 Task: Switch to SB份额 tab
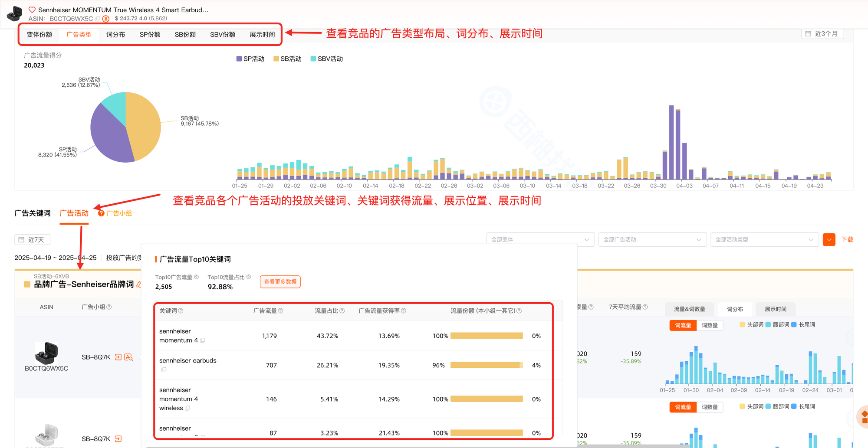click(185, 35)
